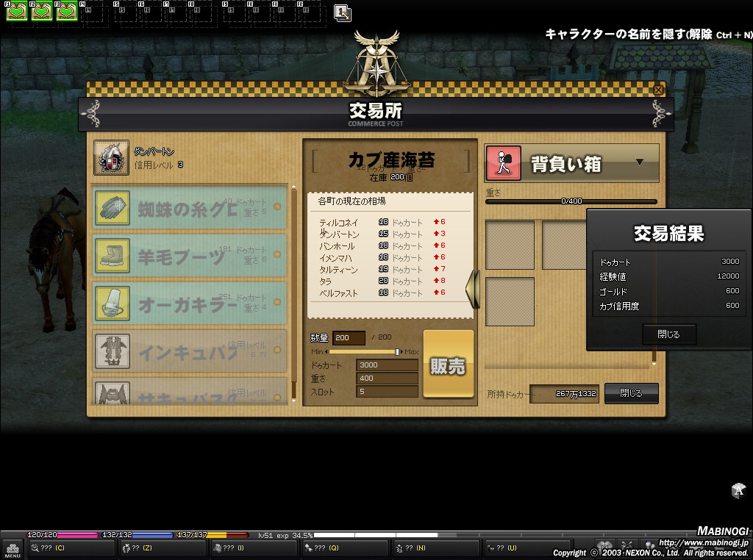Open the bottom bar (I) shortcut button
The width and height of the screenshot is (753, 560).
point(254,548)
